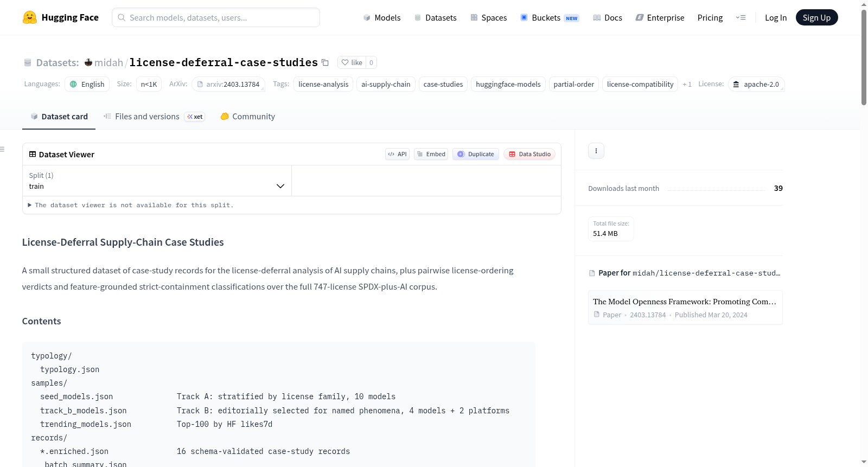Viewport: 868px width, 467px height.
Task: Click the Datasets stack icon before the title
Action: click(28, 63)
